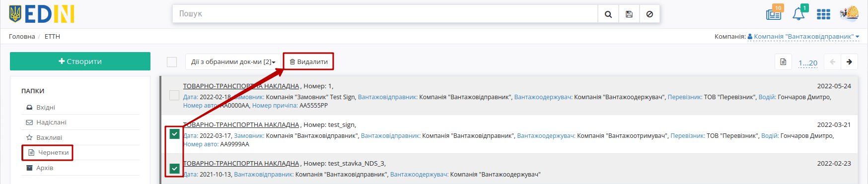Image resolution: width=868 pixels, height=184 pixels.
Task: Open the user avatar menu
Action: [849, 13]
